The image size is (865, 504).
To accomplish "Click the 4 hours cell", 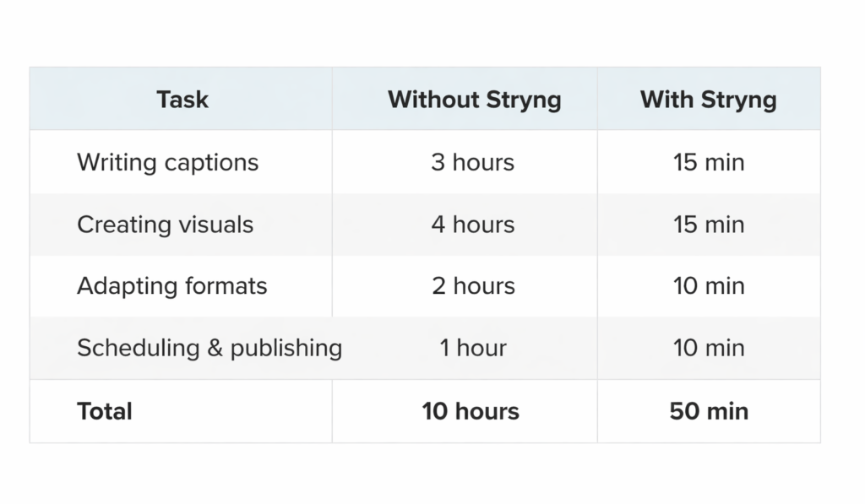I will [x=472, y=225].
